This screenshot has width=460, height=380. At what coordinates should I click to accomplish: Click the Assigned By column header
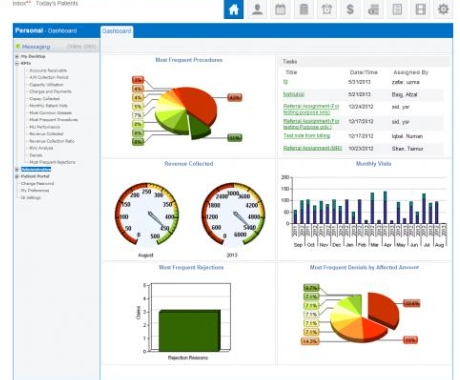(411, 72)
